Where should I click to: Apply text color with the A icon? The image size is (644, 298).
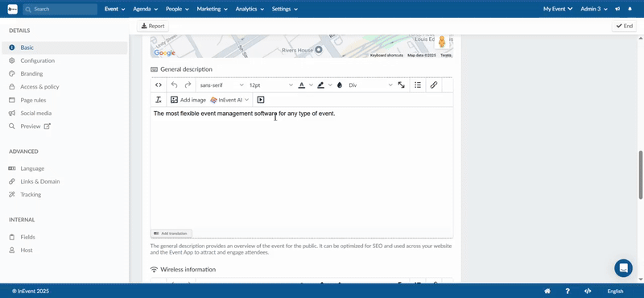[x=301, y=85]
